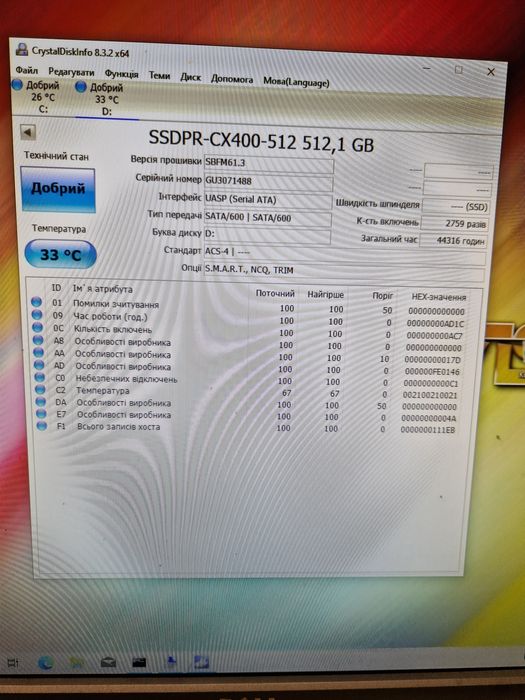Screen dimensions: 525x700
Task: Click status orb for attribute C2
Action: (40, 389)
